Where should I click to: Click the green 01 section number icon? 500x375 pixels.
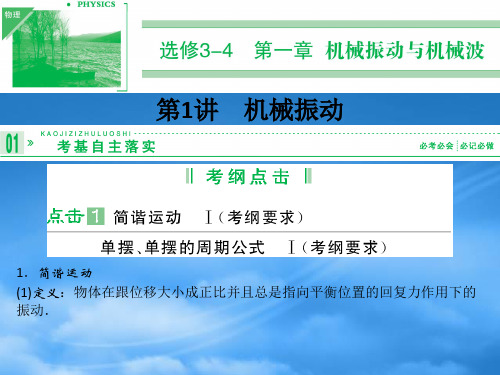click(x=12, y=143)
